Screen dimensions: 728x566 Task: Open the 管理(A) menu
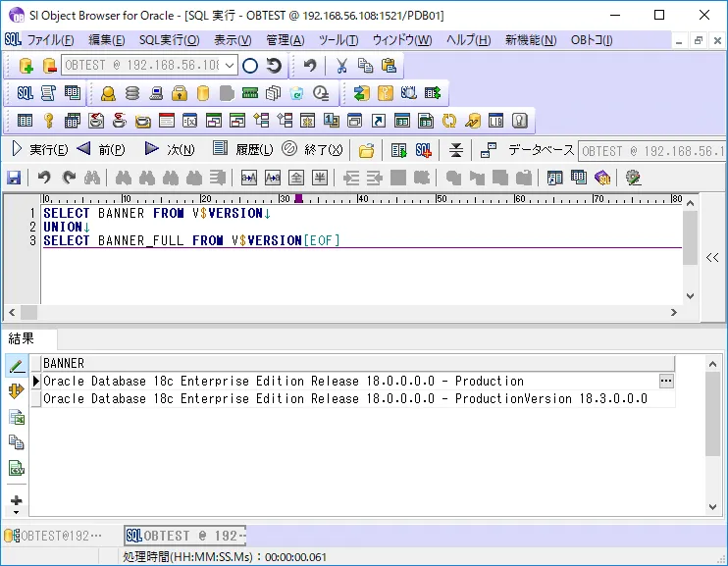[x=286, y=40]
